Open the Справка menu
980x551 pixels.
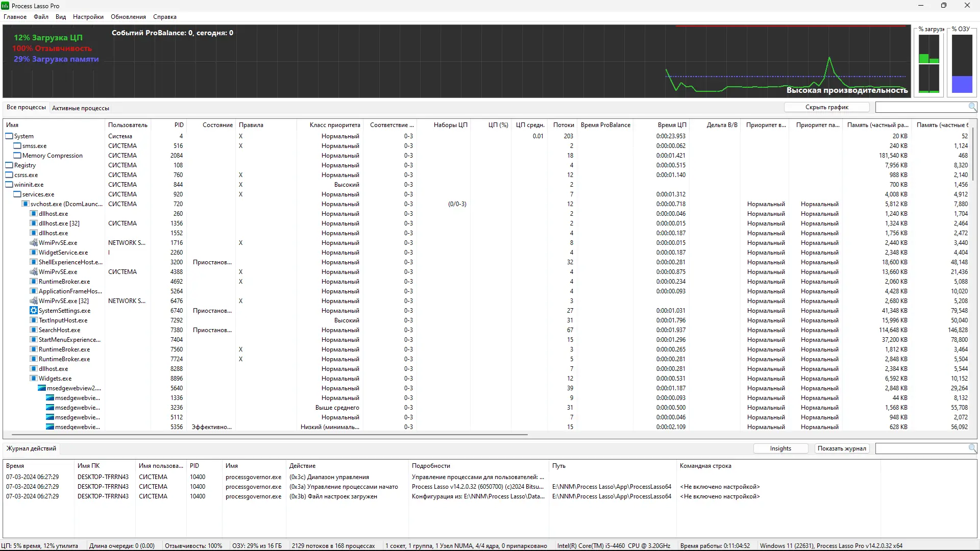(x=164, y=17)
